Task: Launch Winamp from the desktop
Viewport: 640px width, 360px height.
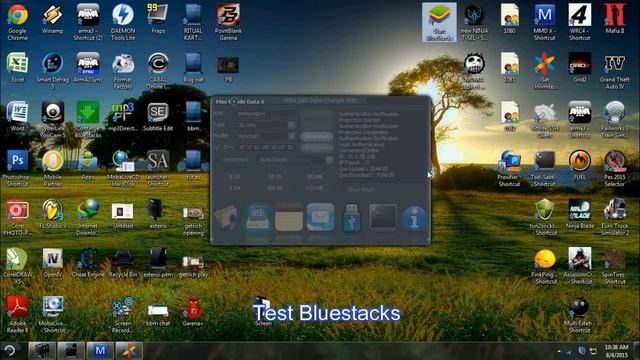Action: pyautogui.click(x=53, y=19)
